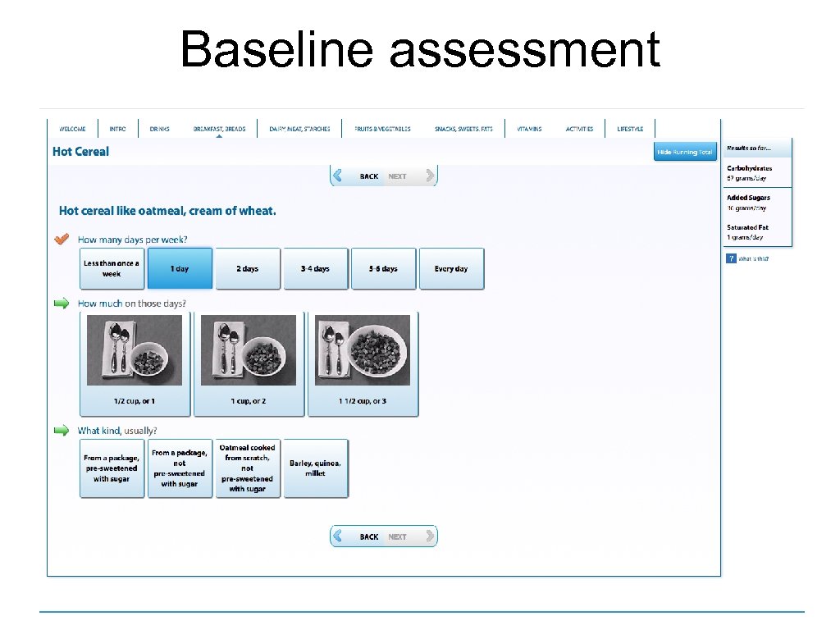This screenshot has height=630, width=840.
Task: Switch to the DRINKS tab
Action: pyautogui.click(x=158, y=128)
